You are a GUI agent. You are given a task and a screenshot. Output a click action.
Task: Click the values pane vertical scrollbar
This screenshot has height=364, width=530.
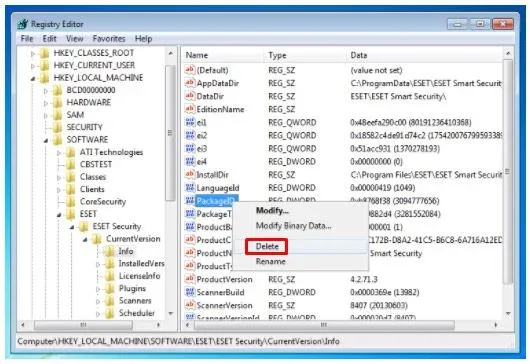point(508,172)
